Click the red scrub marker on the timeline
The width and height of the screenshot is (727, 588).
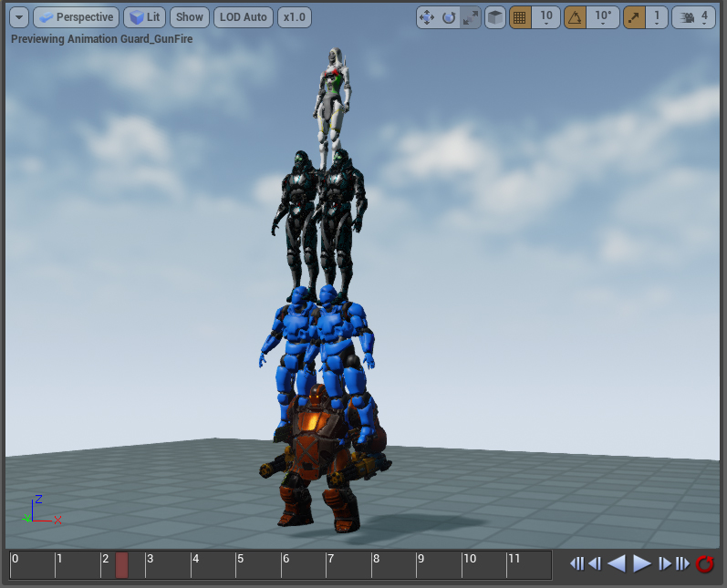coord(121,565)
